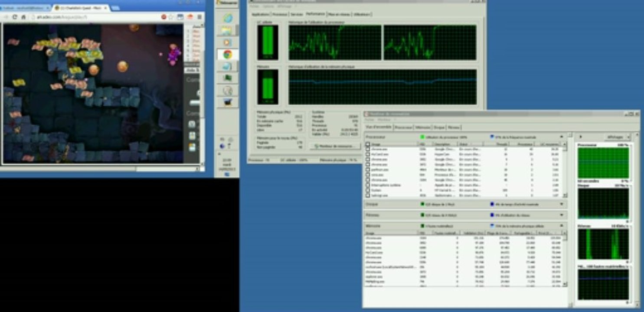Click "Mémoire physique : 78 %" in status bar
The width and height of the screenshot is (644, 312).
tap(338, 160)
